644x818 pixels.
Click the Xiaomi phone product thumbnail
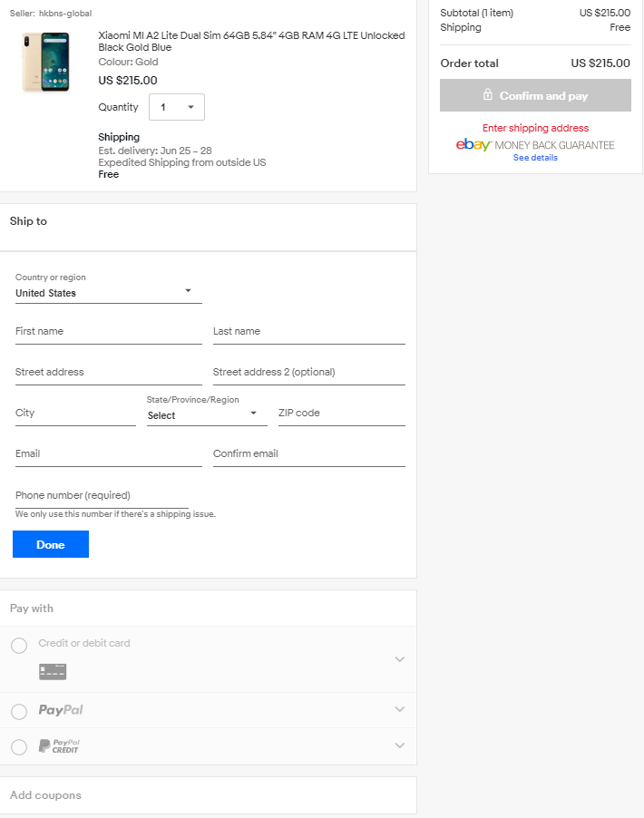pos(45,62)
